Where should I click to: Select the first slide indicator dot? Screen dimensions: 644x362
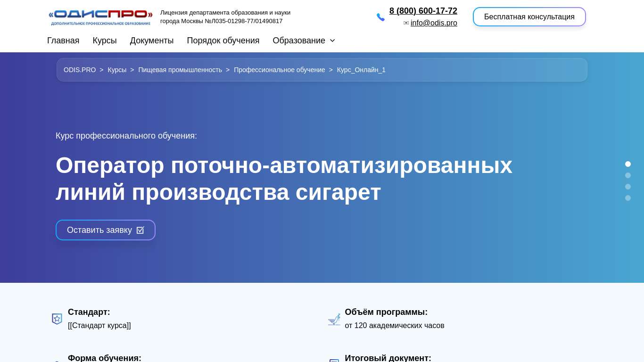[x=628, y=164]
